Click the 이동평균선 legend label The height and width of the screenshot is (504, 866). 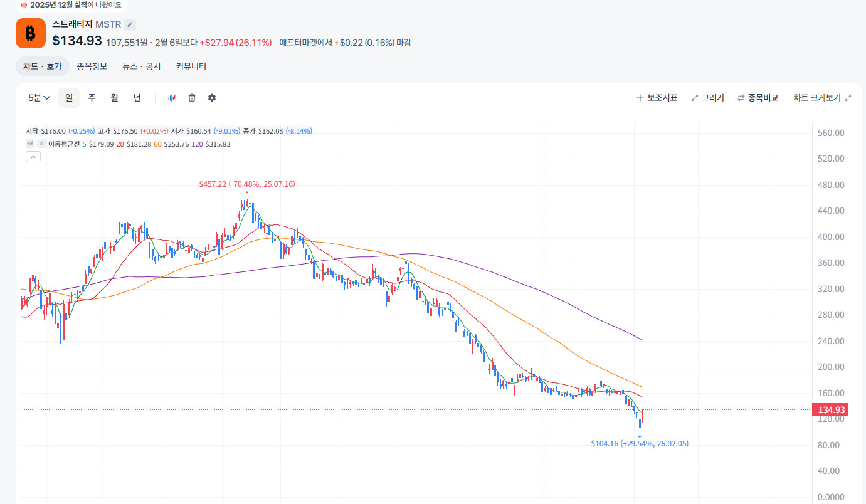point(64,144)
